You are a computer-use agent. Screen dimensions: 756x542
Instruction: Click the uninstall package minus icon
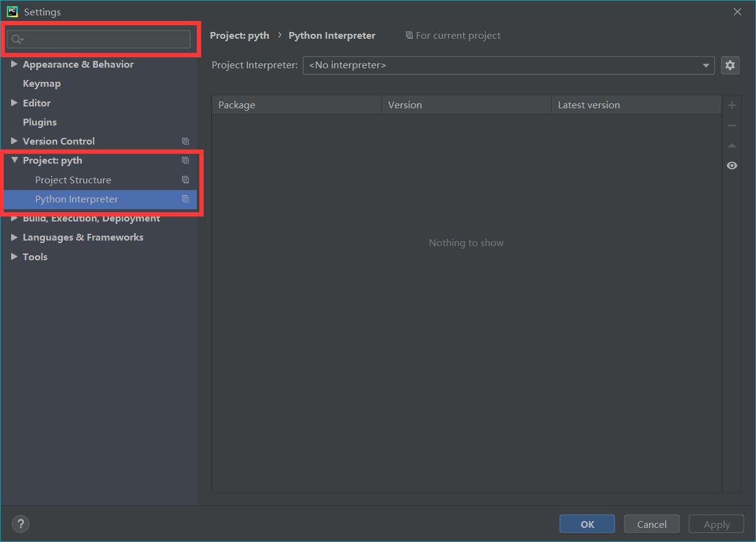click(731, 125)
